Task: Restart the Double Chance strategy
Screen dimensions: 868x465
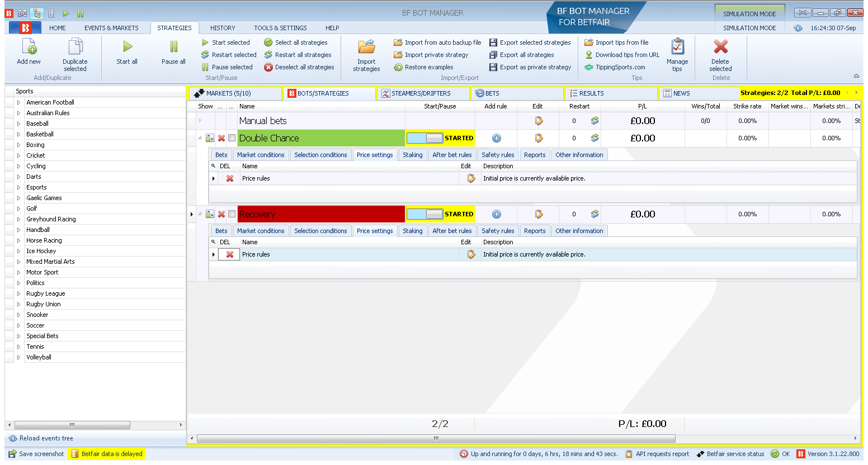Action: pos(595,138)
